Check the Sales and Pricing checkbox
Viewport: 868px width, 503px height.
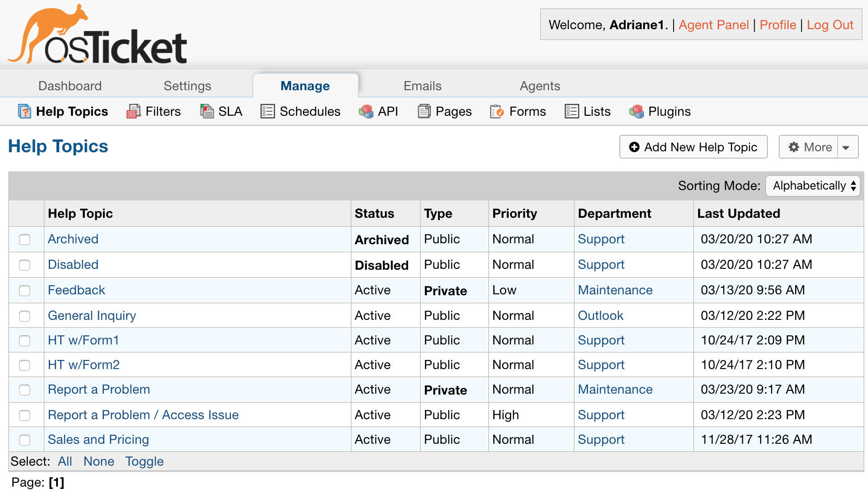coord(25,440)
